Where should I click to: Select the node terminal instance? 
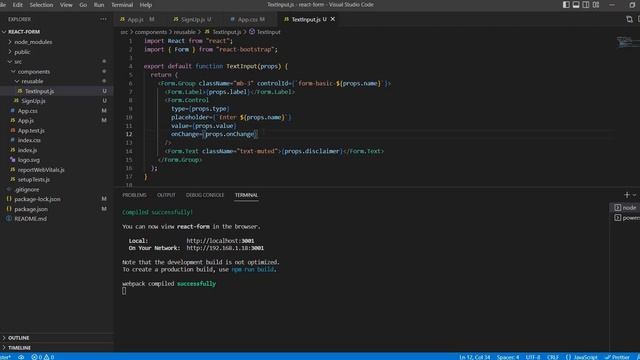tap(625, 208)
